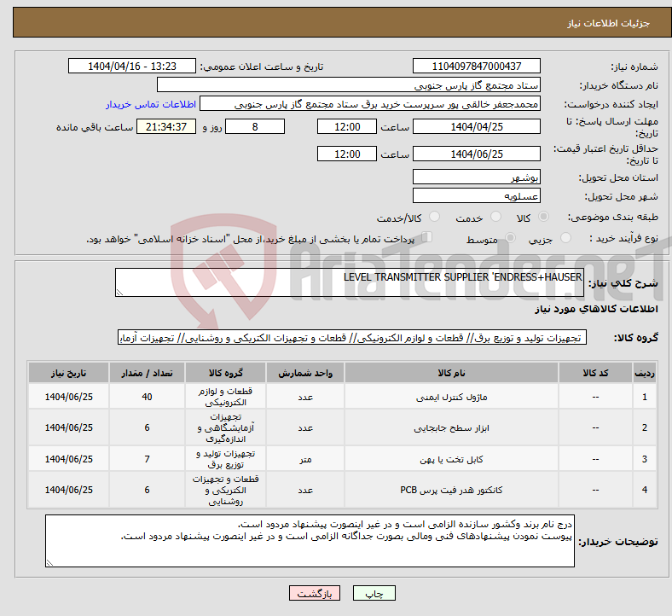Click the goods group field
This screenshot has height=616, width=672.
coord(352,337)
